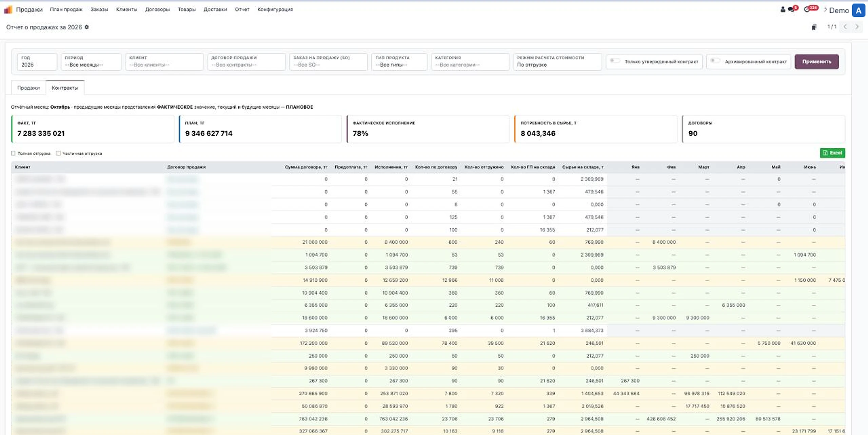Screen dimensions: 868x435
Task: Click the blue A user avatar
Action: tap(859, 11)
